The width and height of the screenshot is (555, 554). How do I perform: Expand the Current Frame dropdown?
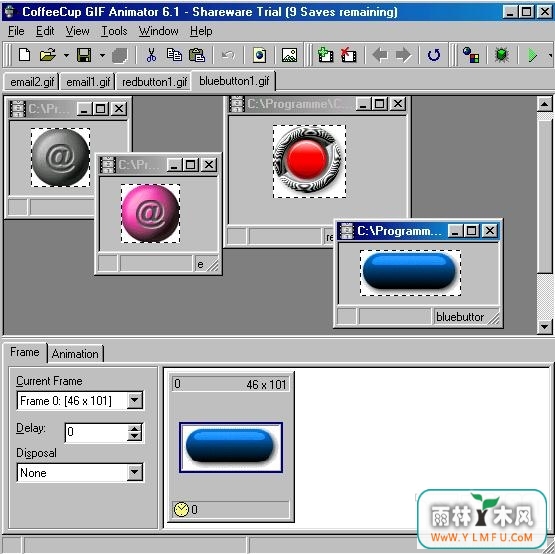135,400
